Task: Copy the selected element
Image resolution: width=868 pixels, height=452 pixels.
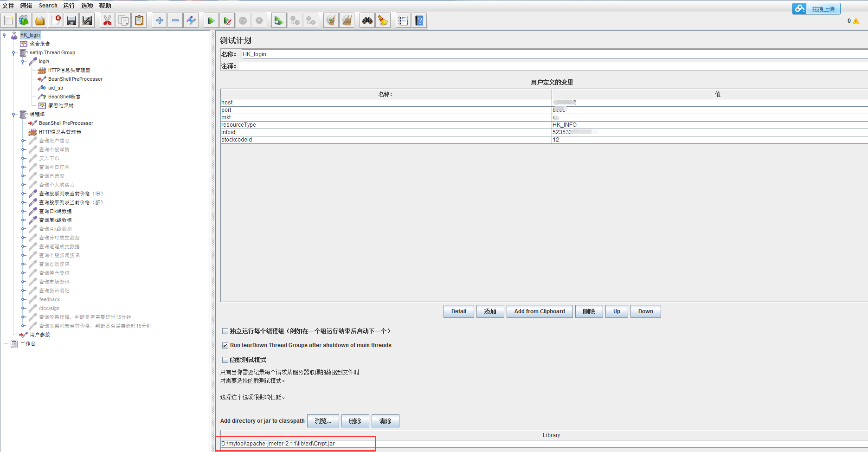Action: pyautogui.click(x=123, y=20)
